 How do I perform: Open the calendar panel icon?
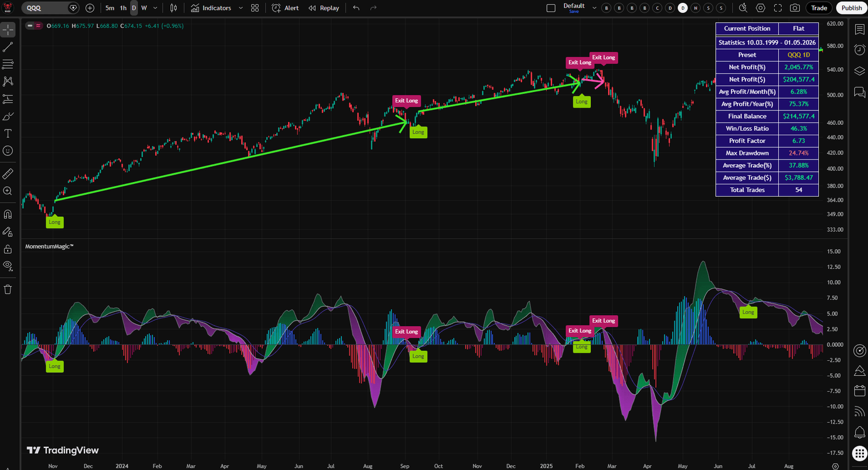pos(860,391)
